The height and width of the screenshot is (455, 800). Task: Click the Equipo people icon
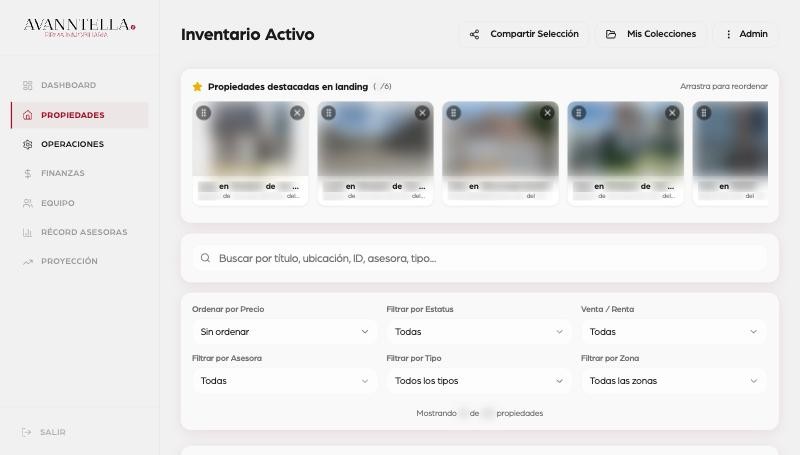(28, 203)
